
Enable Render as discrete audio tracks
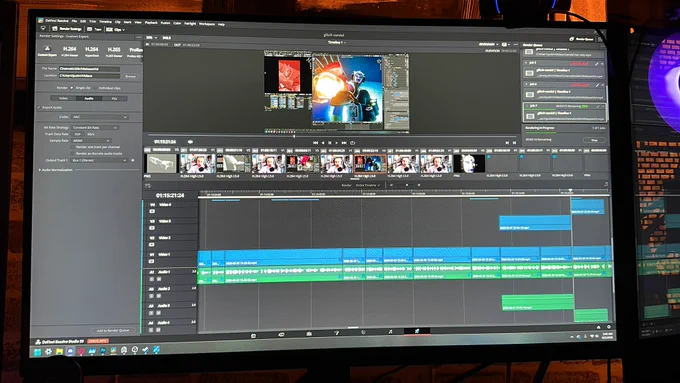73,154
